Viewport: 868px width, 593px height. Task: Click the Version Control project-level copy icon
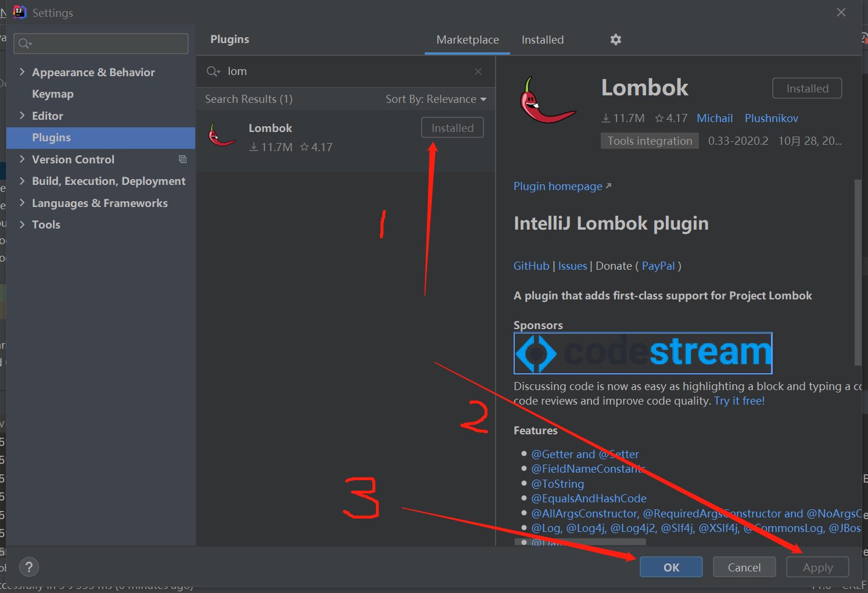pos(182,159)
